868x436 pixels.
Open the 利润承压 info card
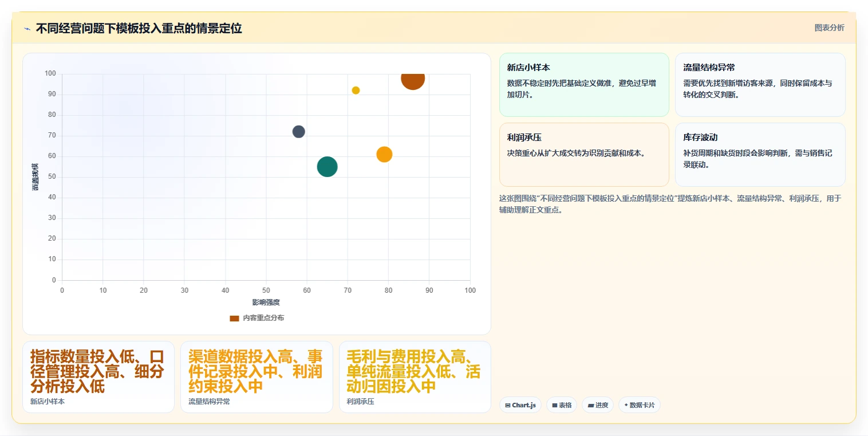pos(584,155)
